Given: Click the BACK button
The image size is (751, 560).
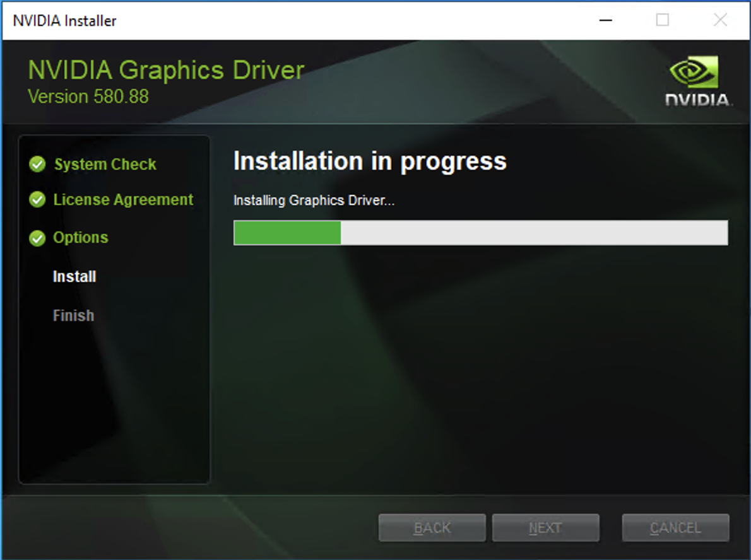Looking at the screenshot, I should tap(432, 528).
